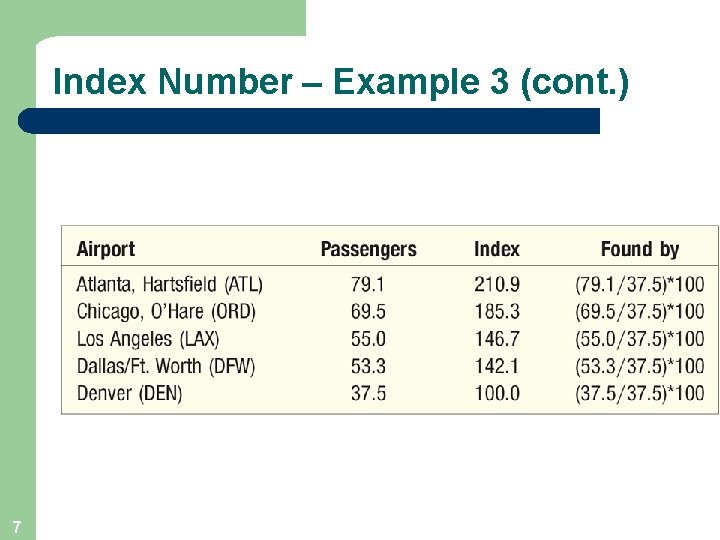Select the Passengers column header
The height and width of the screenshot is (540, 720).
point(369,249)
